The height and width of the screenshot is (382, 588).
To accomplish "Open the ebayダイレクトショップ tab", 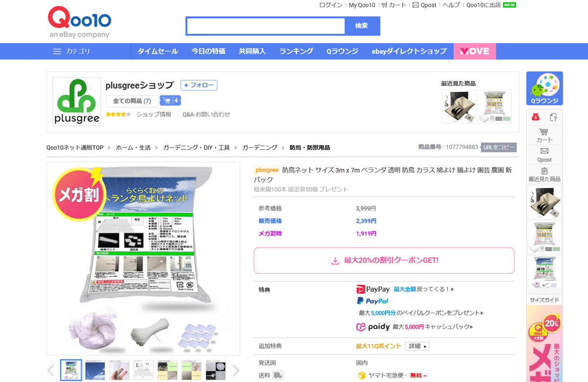I will (409, 51).
